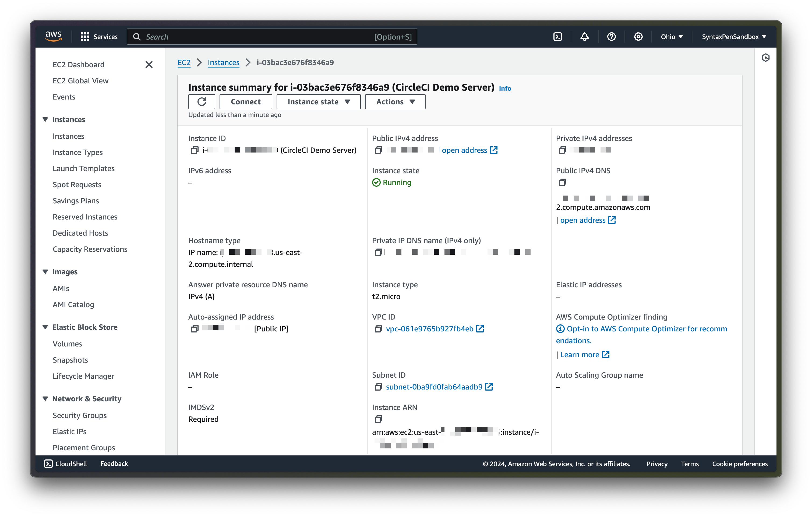Click the Connect button
Screen dimensions: 812x517
[x=245, y=101]
